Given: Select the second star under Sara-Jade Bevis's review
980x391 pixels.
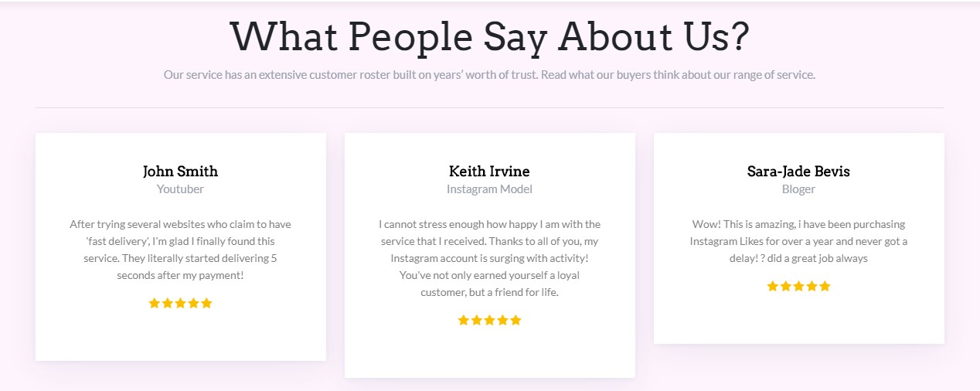Looking at the screenshot, I should [786, 287].
